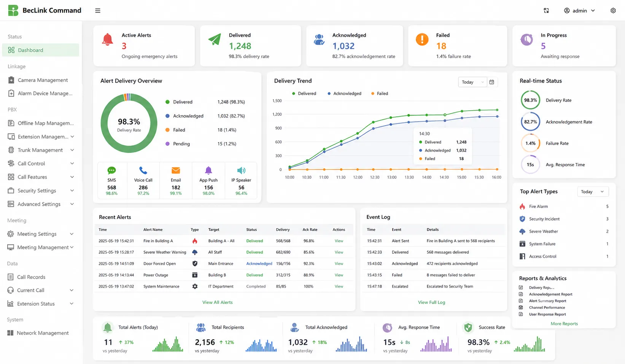The width and height of the screenshot is (625, 364).
Task: Open the Delivery Trend Today dropdown
Action: pyautogui.click(x=472, y=82)
